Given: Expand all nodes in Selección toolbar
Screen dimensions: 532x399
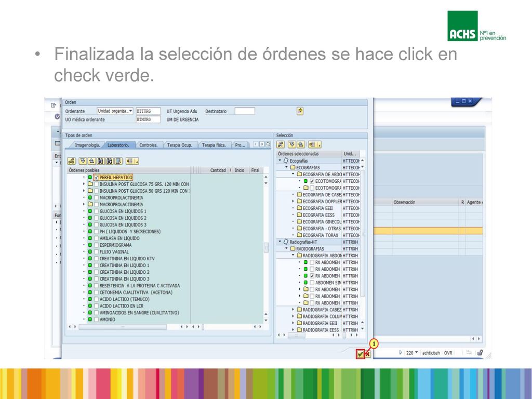Looking at the screenshot, I should tap(292, 144).
